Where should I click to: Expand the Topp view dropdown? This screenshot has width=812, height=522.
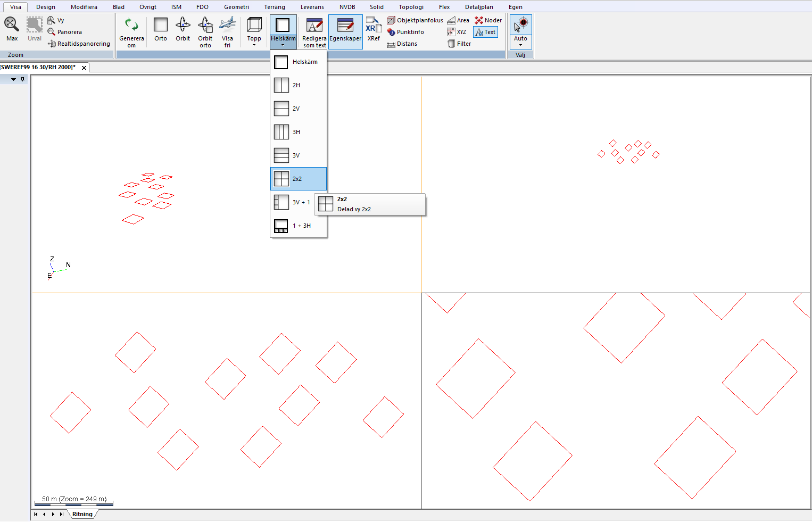coord(254,45)
